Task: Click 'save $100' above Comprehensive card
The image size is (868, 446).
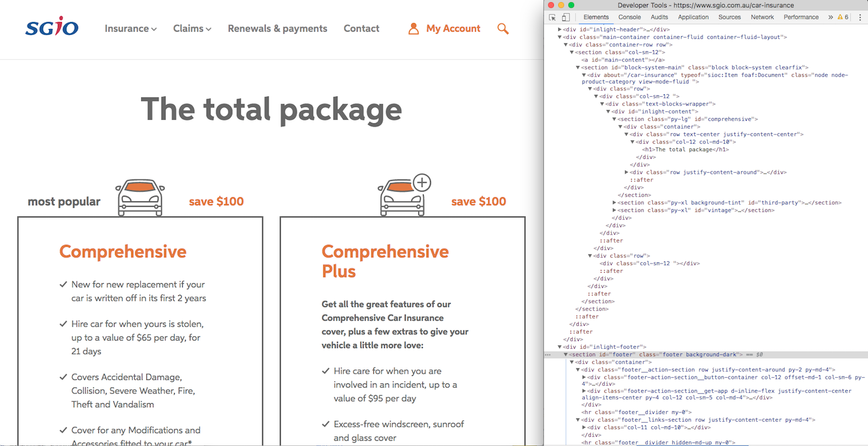Action: (x=216, y=202)
